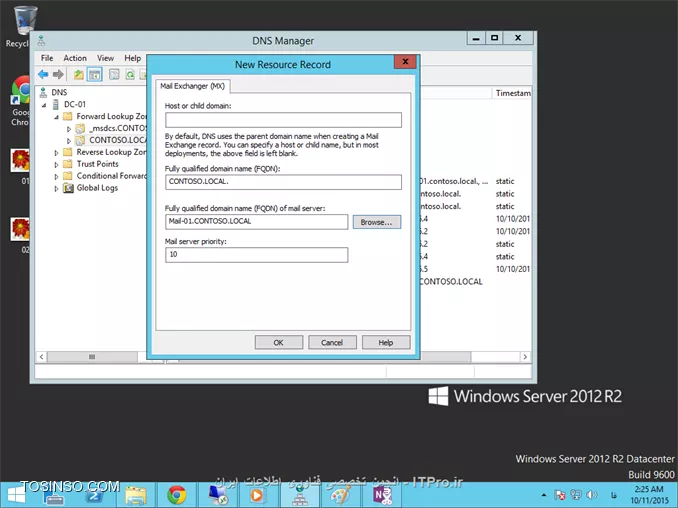
Task: Open OneNote clipping tool taskbar icon
Action: 383,495
